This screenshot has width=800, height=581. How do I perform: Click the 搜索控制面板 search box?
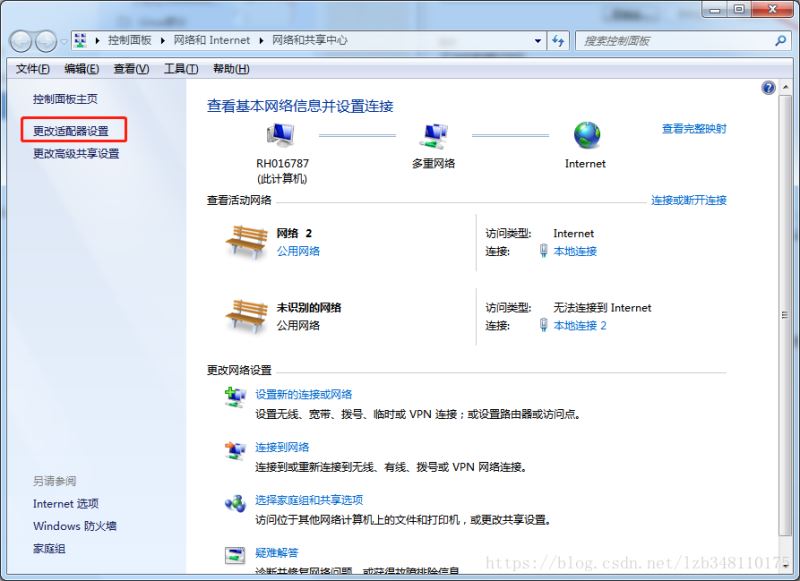(675, 41)
